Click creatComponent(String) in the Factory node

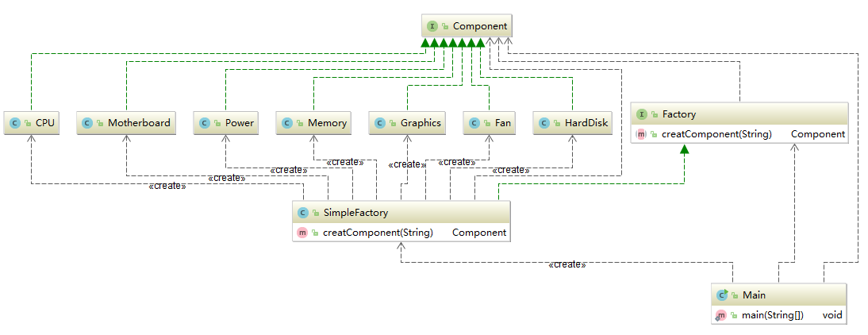click(717, 134)
